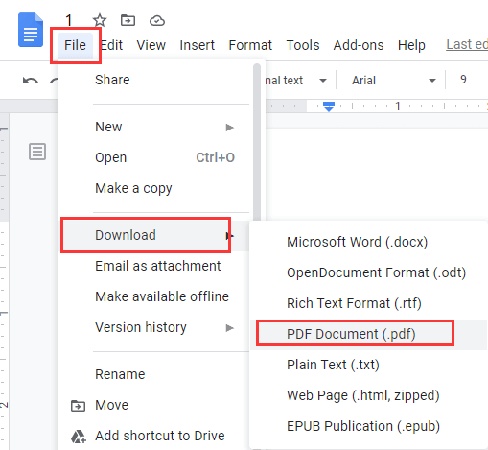Open the Help menu
488x450 pixels.
click(x=412, y=45)
